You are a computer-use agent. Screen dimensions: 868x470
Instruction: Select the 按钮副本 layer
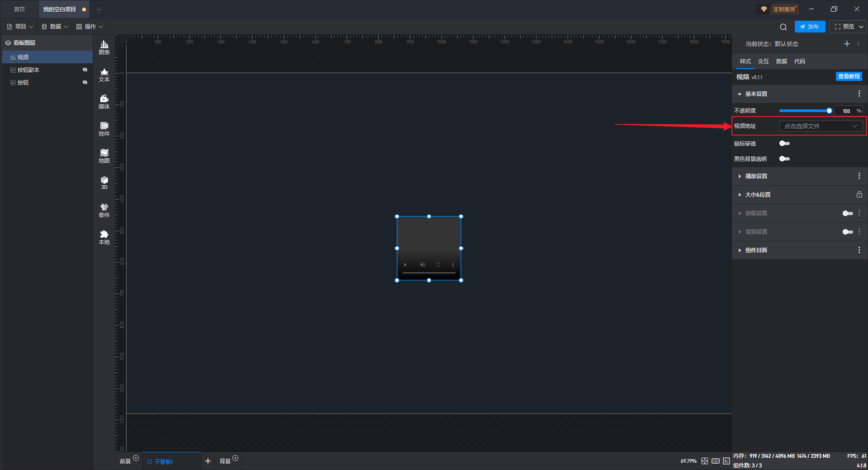(x=47, y=70)
